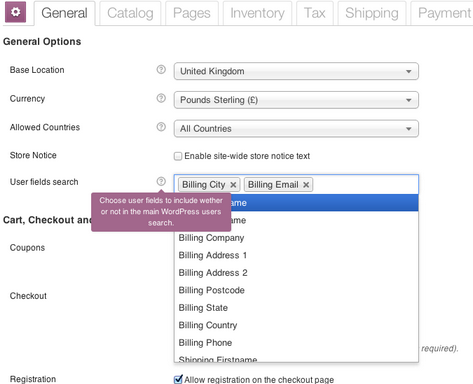473x384 pixels.
Task: Select Billing Postcode option
Action: pos(296,290)
